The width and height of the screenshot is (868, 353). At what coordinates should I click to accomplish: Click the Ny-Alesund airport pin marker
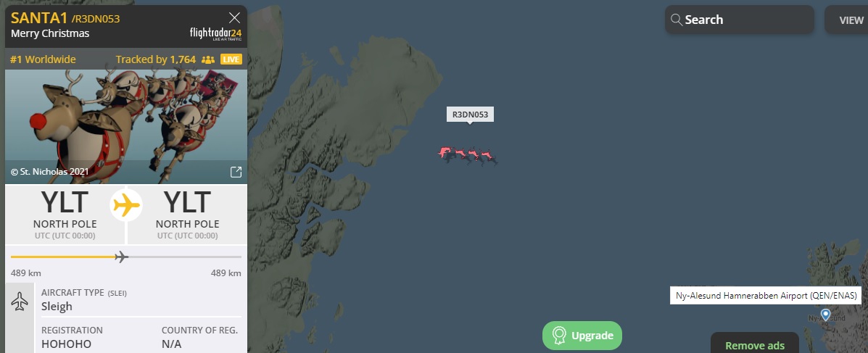pos(825,315)
